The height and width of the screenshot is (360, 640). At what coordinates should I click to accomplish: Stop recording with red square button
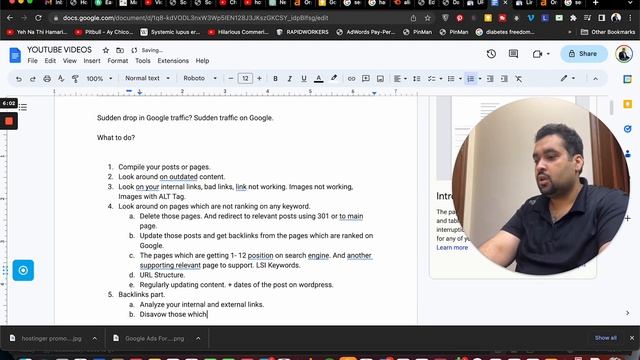pyautogui.click(x=9, y=121)
